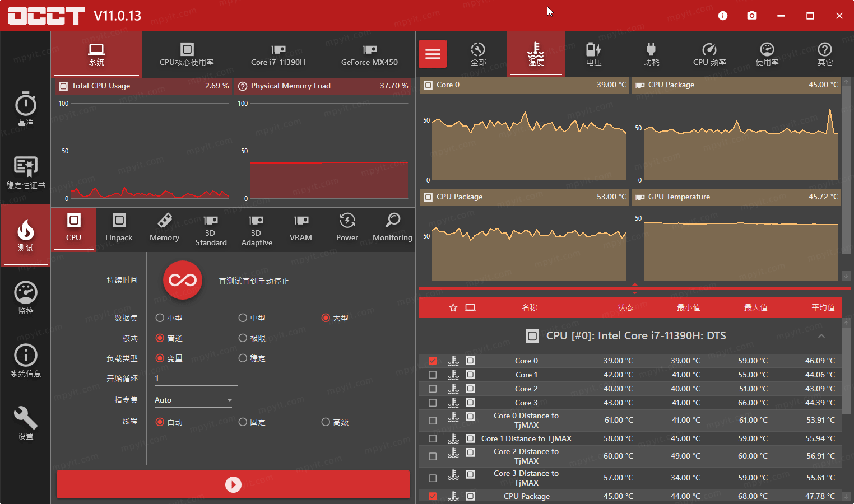The height and width of the screenshot is (504, 854).
Task: Click the infinite duration toggle button
Action: point(183,280)
